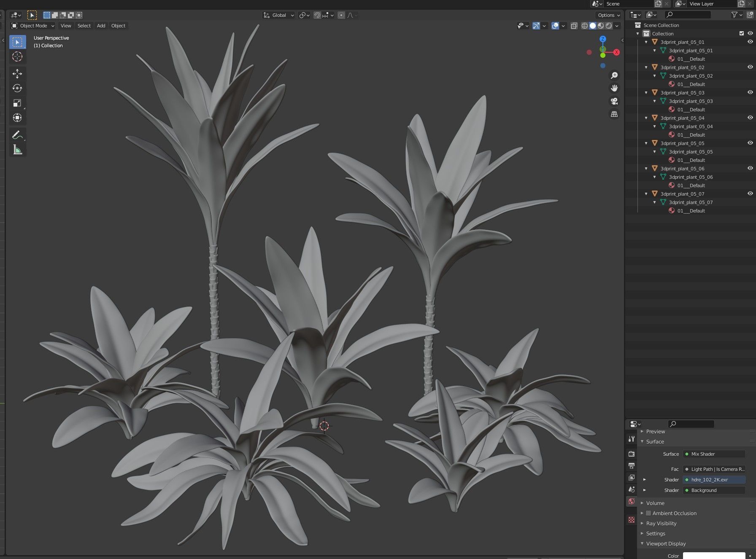Screen dimensions: 756x559
Task: Open the Scene properties tab
Action: tap(632, 489)
